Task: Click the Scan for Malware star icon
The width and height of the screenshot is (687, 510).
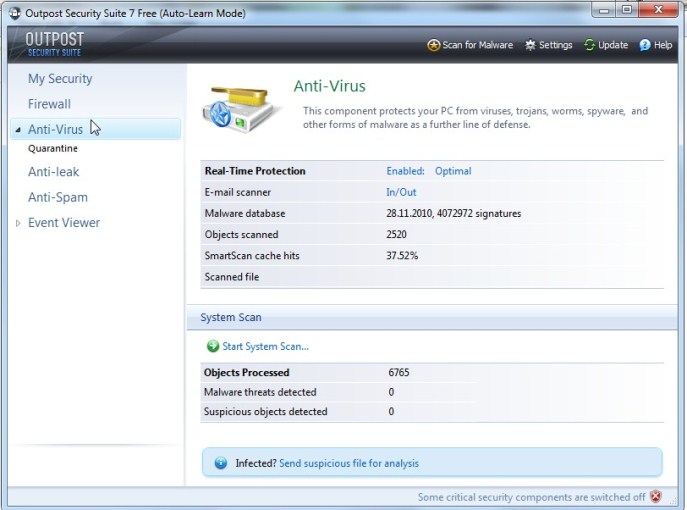Action: (433, 45)
